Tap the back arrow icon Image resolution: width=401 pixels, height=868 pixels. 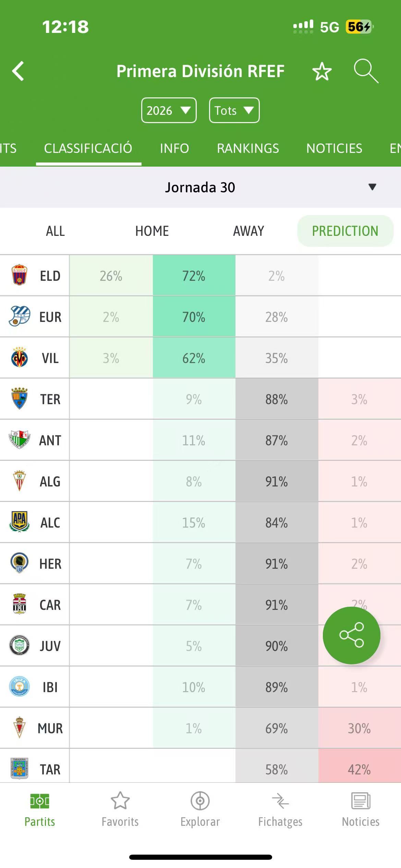pyautogui.click(x=19, y=71)
